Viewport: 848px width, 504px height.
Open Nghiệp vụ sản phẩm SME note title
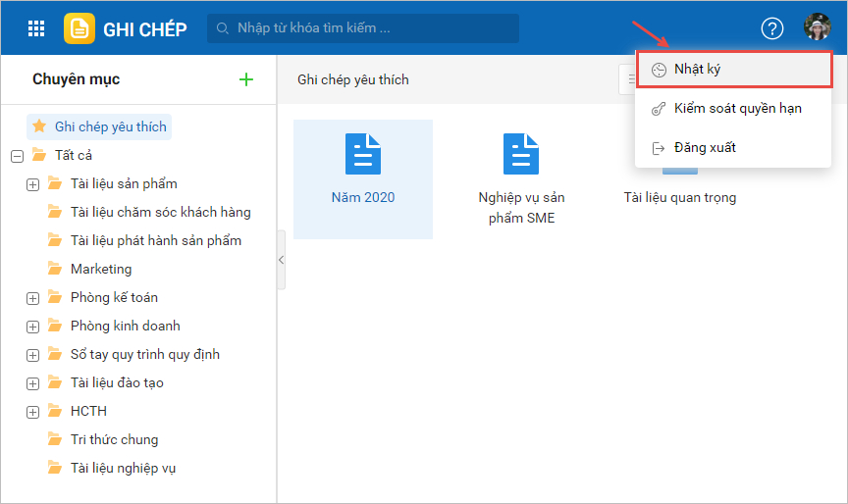pos(521,208)
